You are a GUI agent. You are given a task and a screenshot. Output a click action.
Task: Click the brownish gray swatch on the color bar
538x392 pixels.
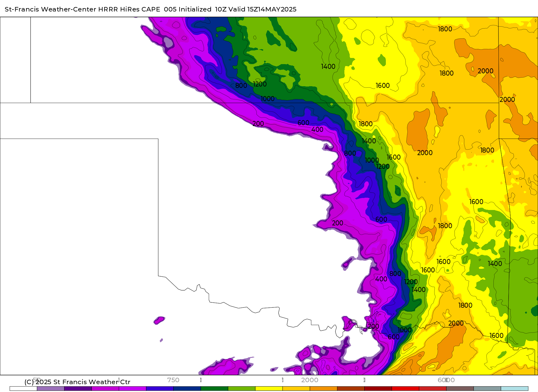[x=460, y=389]
